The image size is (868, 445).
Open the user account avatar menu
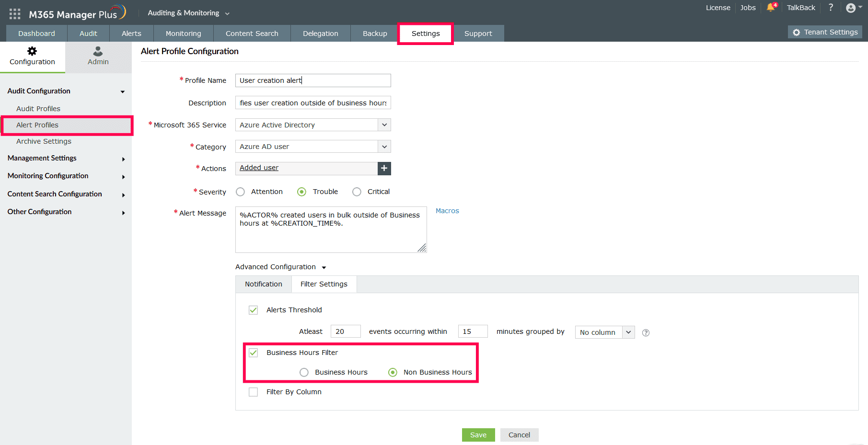(x=854, y=8)
